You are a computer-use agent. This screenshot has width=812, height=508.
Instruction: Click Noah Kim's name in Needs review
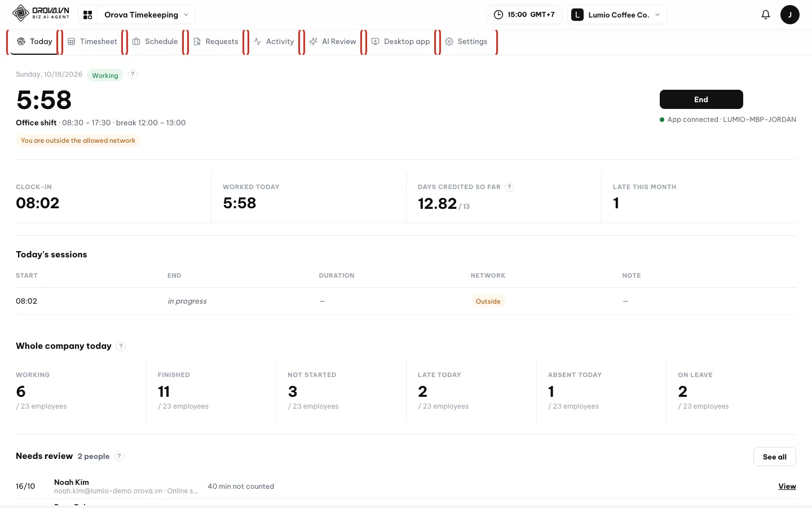72,482
